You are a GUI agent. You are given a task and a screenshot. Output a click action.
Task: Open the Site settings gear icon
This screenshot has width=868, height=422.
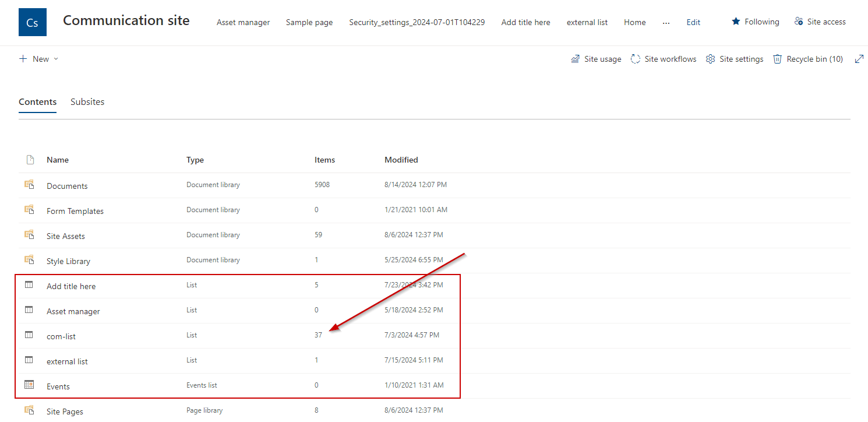coord(711,58)
